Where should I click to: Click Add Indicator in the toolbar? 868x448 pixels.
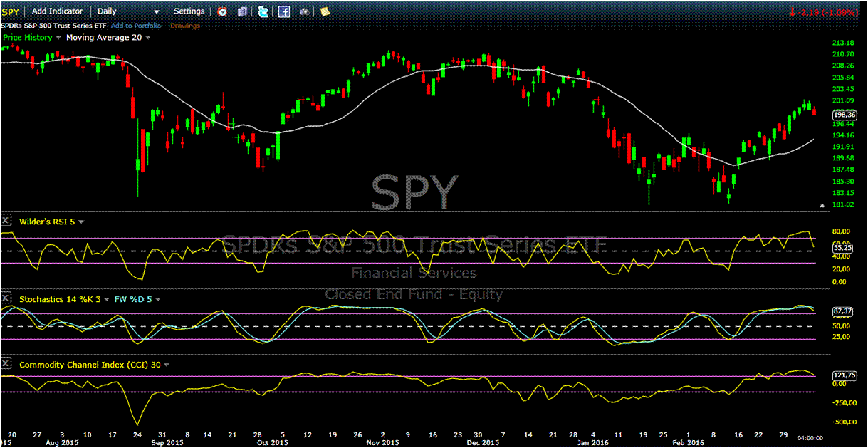58,11
